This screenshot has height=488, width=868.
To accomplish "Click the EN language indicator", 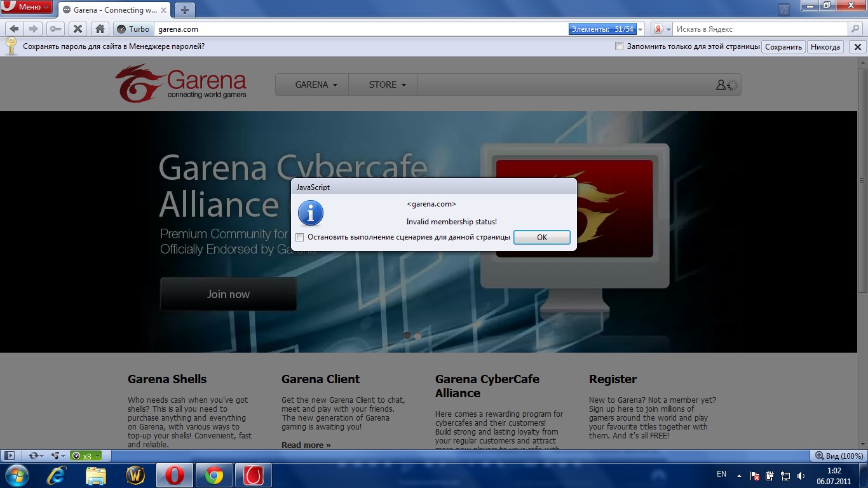I will click(x=721, y=474).
